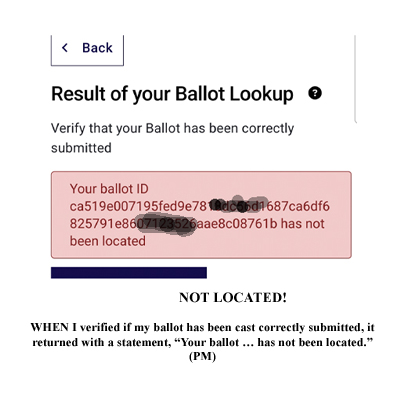400x400 pixels.
Task: Open the question-mark help icon
Action: click(x=315, y=93)
